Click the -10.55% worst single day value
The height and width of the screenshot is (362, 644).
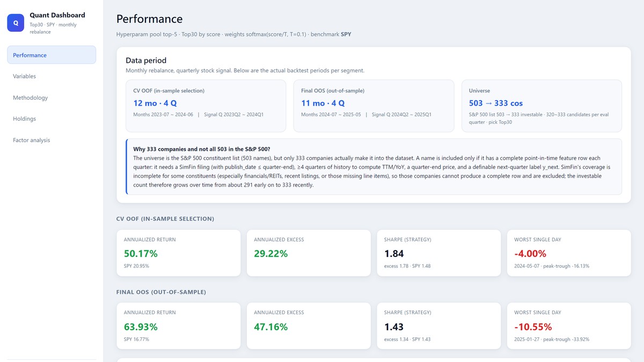point(533,327)
